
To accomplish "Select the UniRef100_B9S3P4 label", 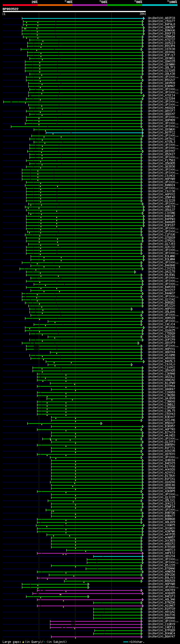I will click(x=161, y=46).
